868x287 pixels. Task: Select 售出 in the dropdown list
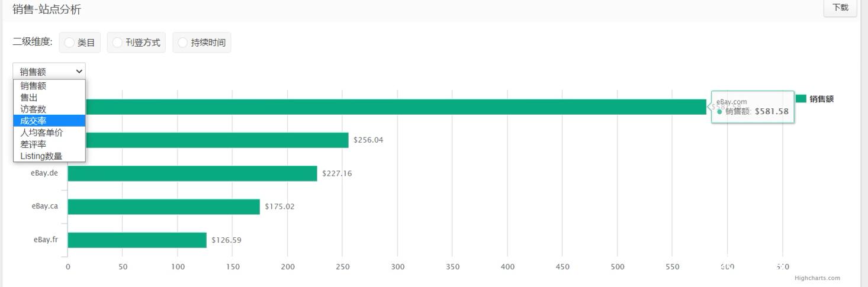click(30, 98)
